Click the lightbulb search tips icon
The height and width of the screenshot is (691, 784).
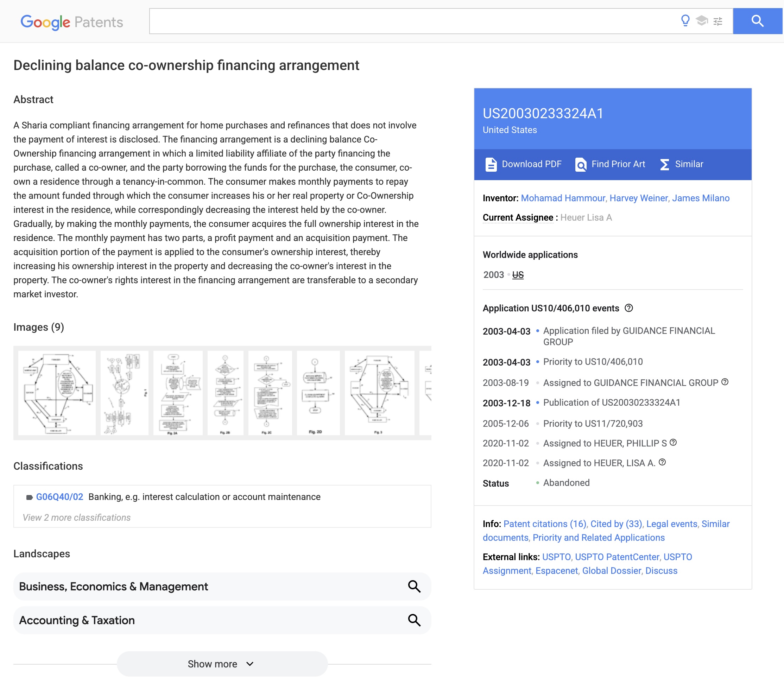(685, 21)
